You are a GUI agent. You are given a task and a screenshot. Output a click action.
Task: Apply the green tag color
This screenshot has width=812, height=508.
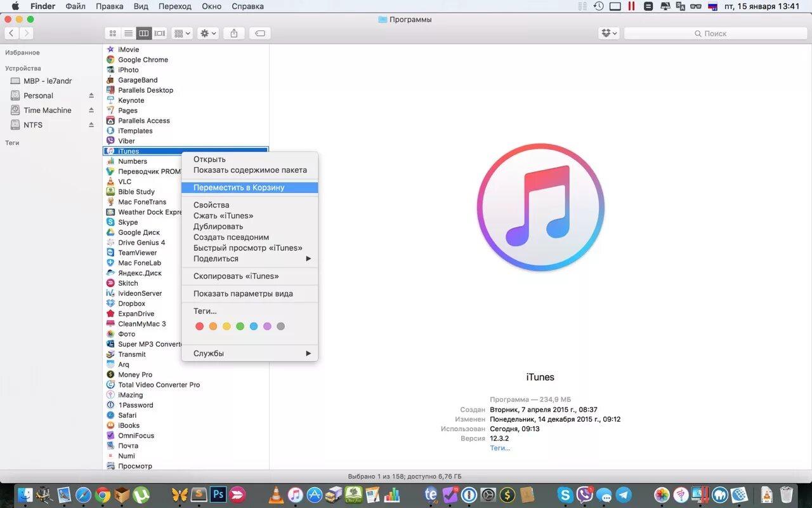240,326
